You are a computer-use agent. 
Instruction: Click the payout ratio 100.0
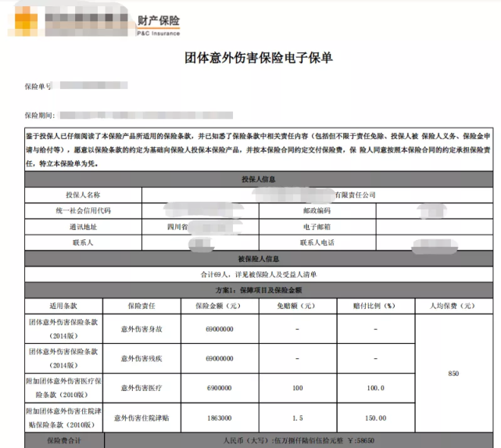[x=375, y=388]
